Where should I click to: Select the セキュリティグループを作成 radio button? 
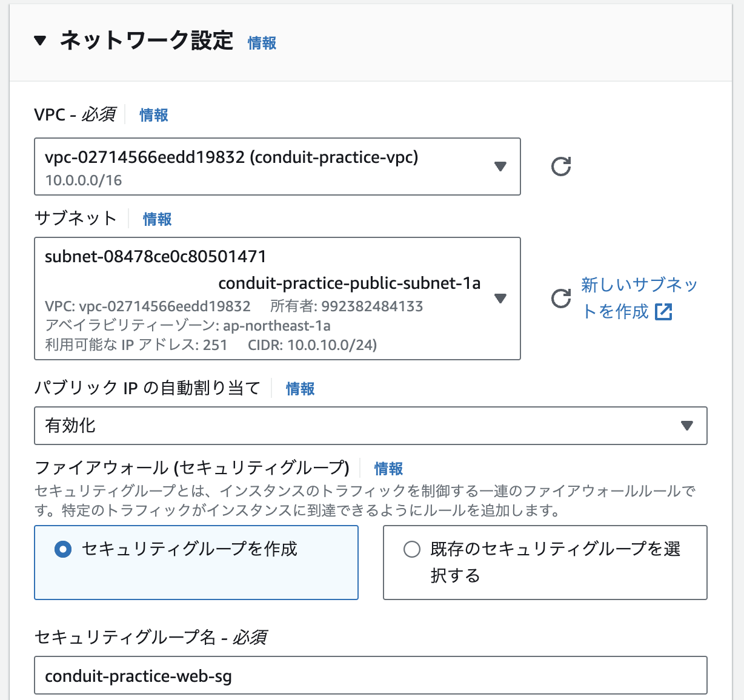tap(64, 549)
